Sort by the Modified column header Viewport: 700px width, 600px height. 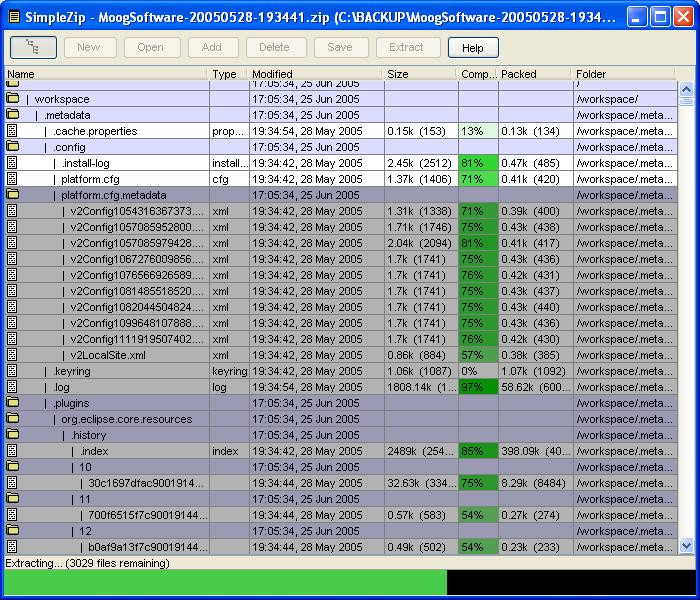tap(316, 74)
